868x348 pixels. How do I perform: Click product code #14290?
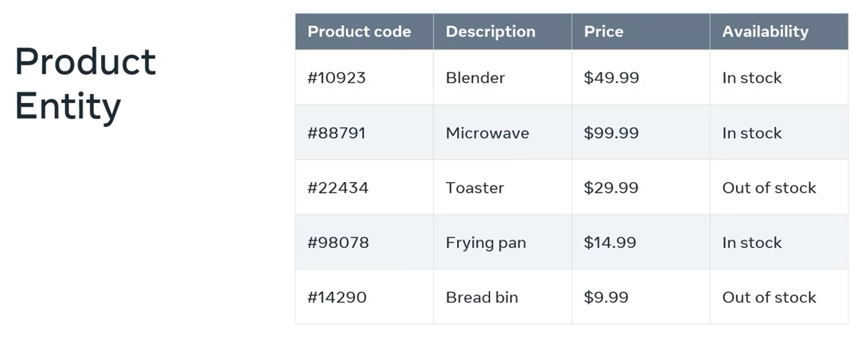[337, 298]
